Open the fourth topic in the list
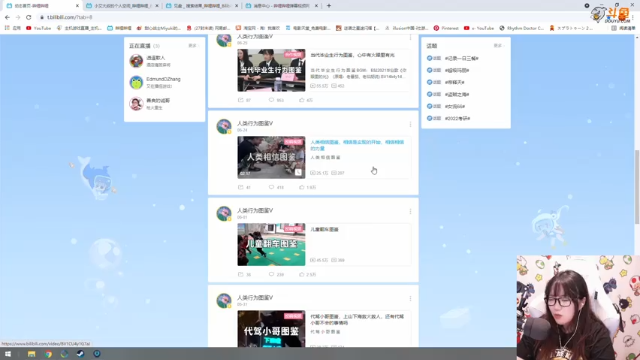This screenshot has height=360, width=640. (x=457, y=94)
